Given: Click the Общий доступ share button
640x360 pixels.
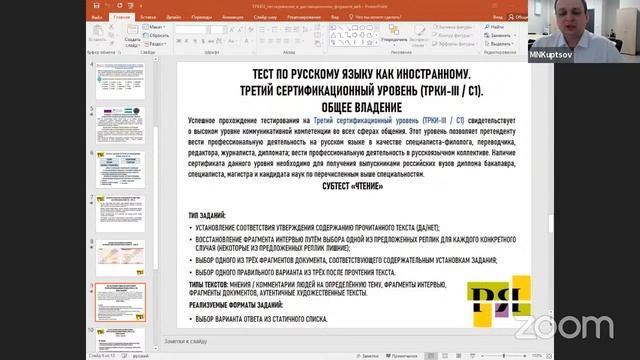Looking at the screenshot, I should click(518, 17).
